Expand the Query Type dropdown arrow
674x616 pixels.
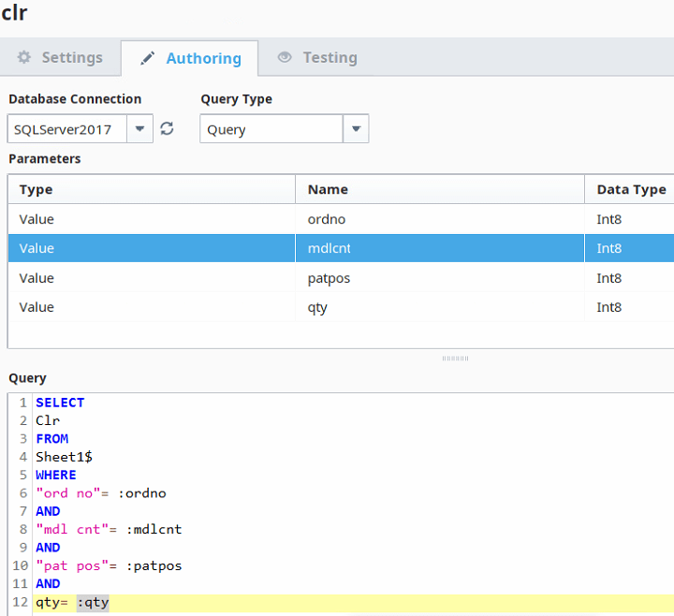356,129
